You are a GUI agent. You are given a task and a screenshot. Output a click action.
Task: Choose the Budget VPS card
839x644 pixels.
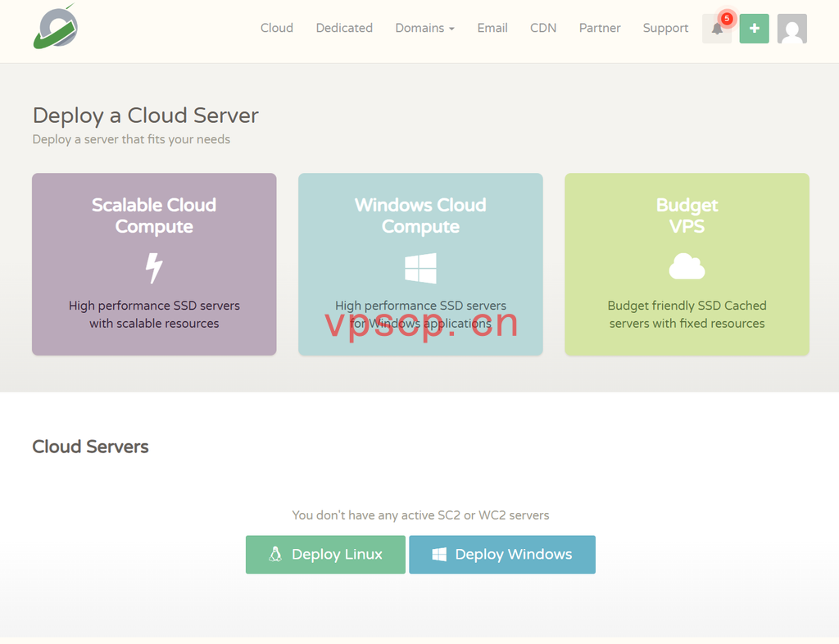coord(687,264)
